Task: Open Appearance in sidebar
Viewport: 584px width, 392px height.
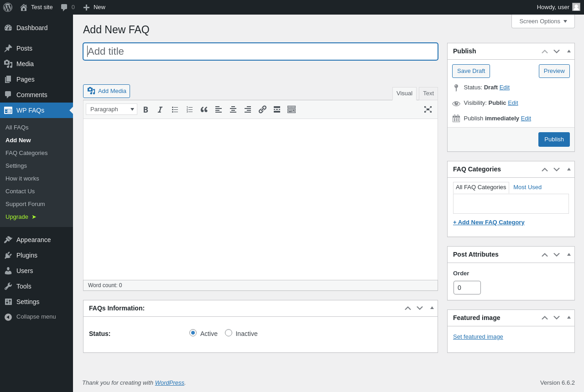Action: [x=36, y=240]
